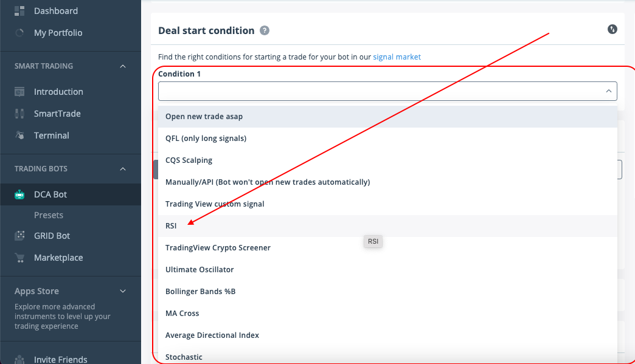Choose Open new trade asap option
635x364 pixels.
204,116
